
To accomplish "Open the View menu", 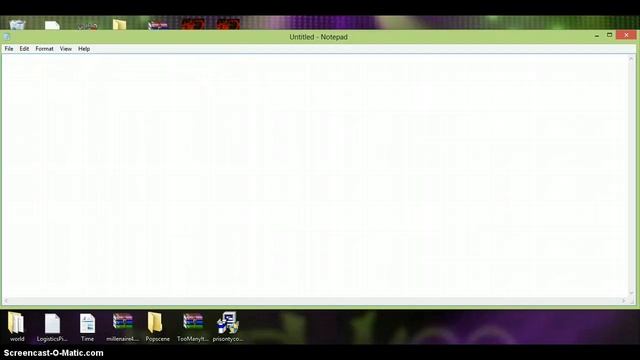I will (x=65, y=49).
